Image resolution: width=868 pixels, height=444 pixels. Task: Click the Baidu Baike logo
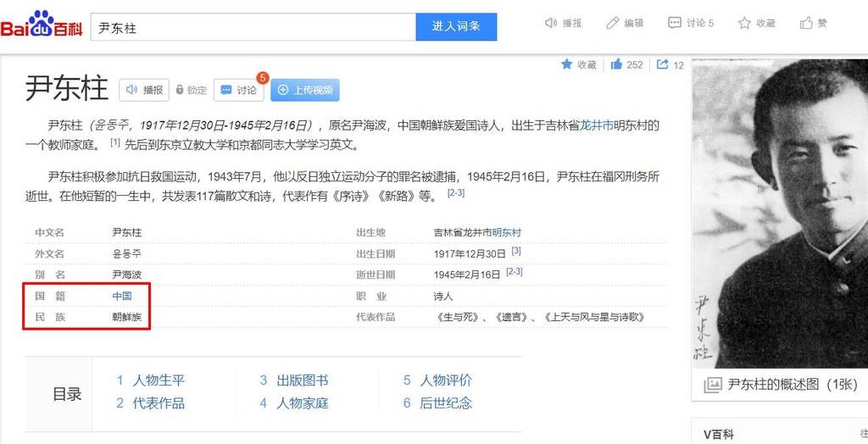pos(42,25)
